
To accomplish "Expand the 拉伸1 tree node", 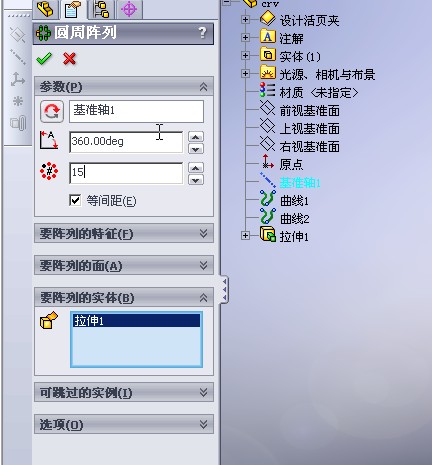I will [x=246, y=236].
